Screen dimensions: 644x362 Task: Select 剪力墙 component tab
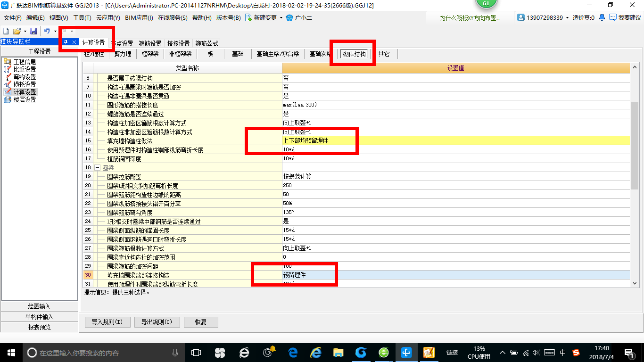pos(123,54)
